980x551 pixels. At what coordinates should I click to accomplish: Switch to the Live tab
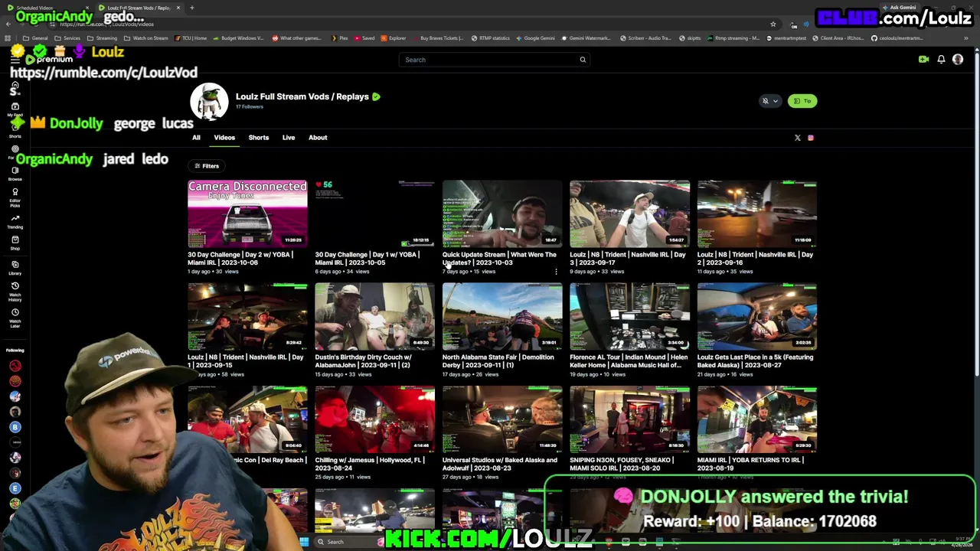tap(289, 138)
